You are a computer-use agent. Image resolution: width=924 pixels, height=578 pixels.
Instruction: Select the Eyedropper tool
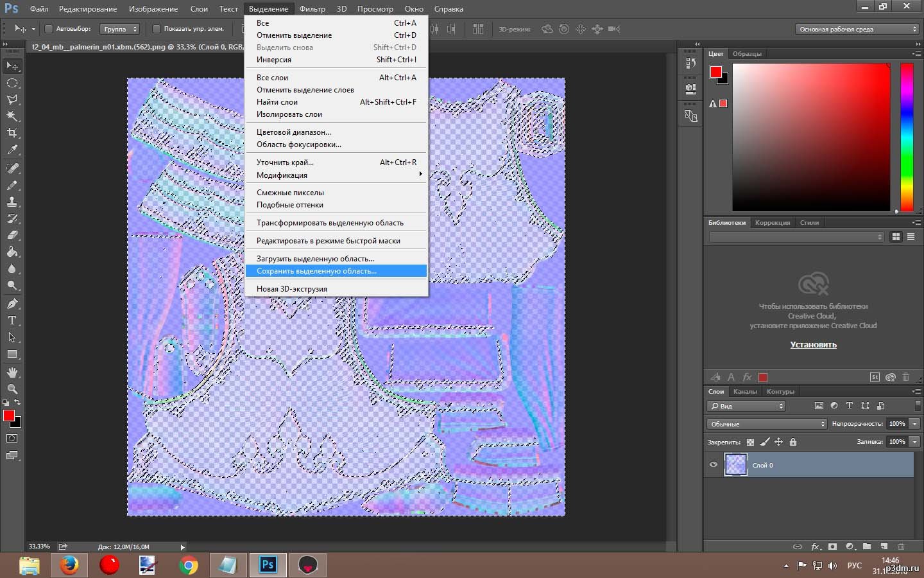[12, 150]
